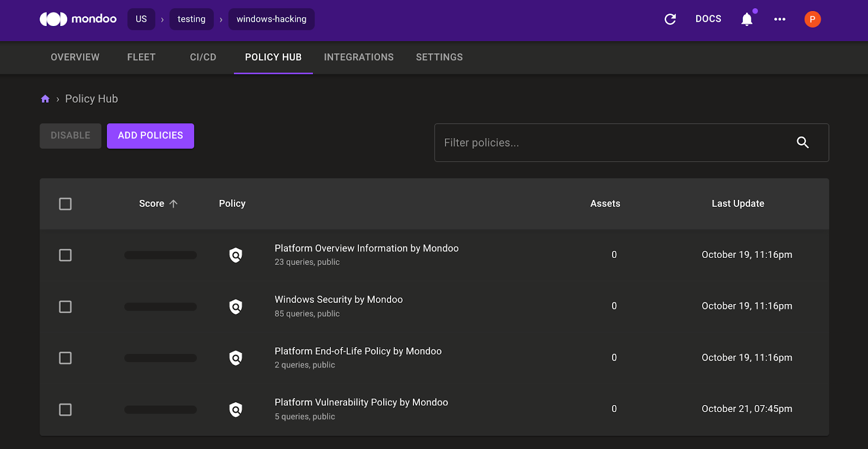This screenshot has height=449, width=868.
Task: Click shield icon for Platform End-of-Life Policy
Action: [235, 358]
